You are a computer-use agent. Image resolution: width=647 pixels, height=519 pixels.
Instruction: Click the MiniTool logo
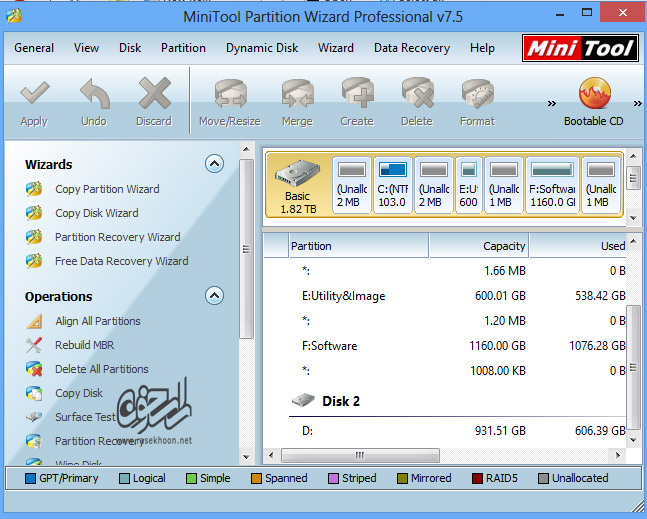tap(581, 48)
